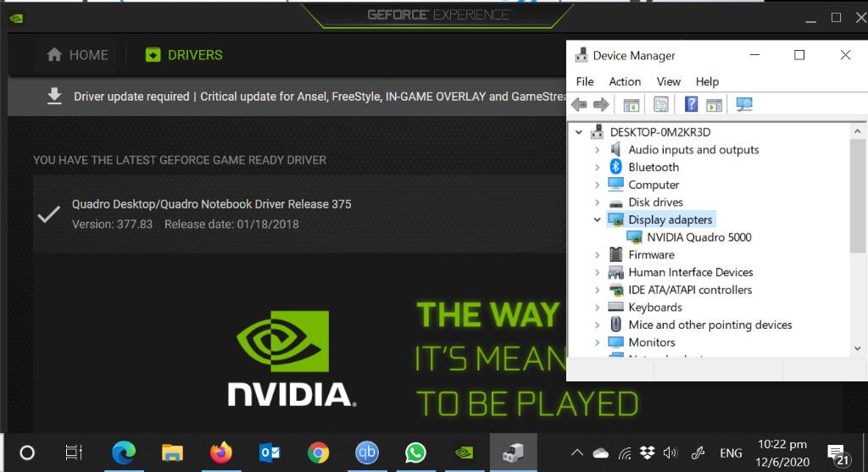The height and width of the screenshot is (472, 868).
Task: Click the Keyboards category icon
Action: tap(615, 307)
